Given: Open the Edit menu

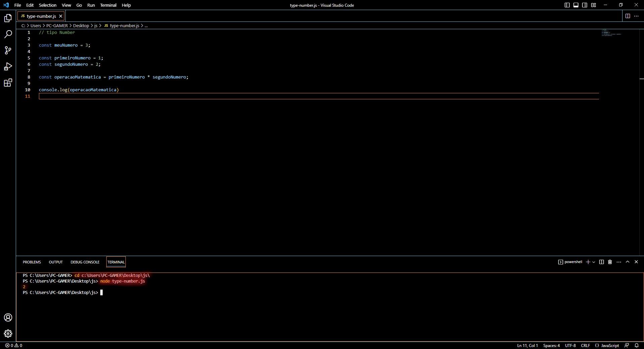Looking at the screenshot, I should click(x=30, y=5).
